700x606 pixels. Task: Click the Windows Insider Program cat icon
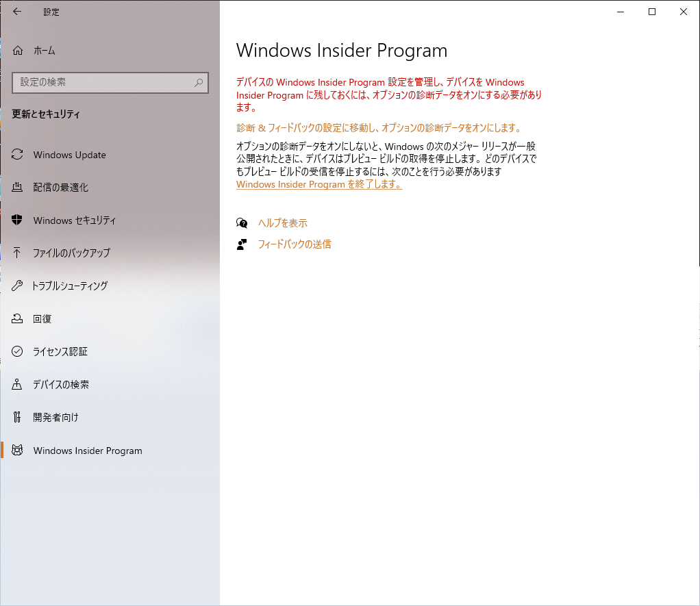click(x=17, y=451)
